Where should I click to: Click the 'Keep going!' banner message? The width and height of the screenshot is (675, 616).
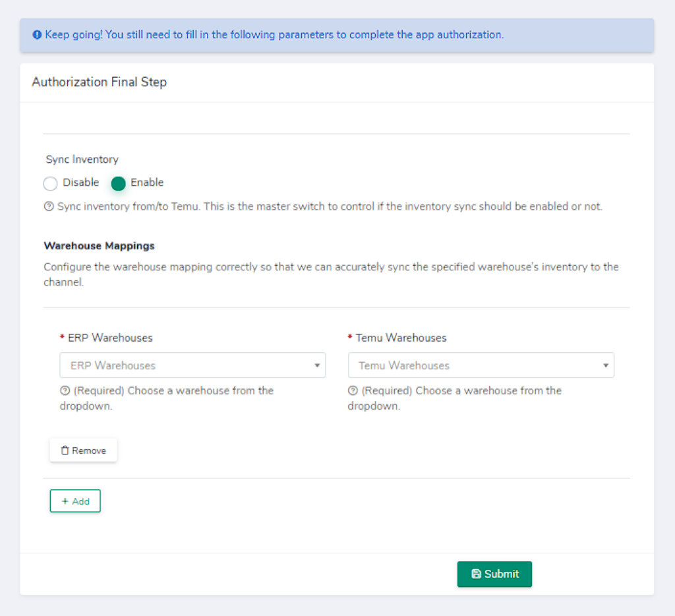[x=274, y=34]
